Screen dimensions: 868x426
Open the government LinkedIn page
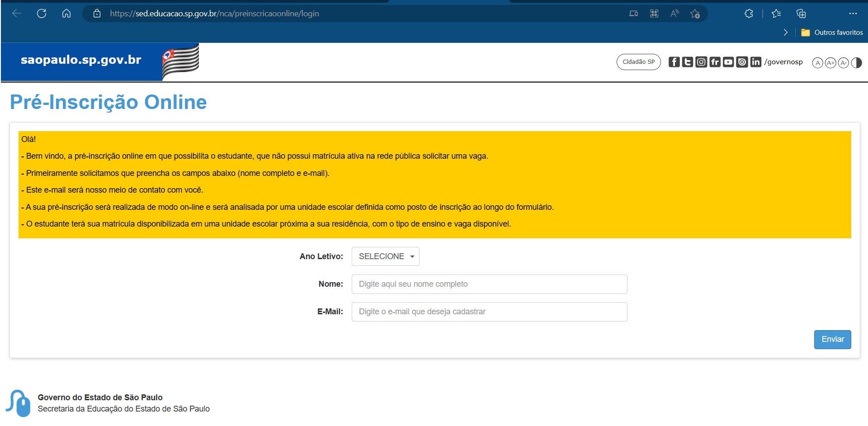755,62
